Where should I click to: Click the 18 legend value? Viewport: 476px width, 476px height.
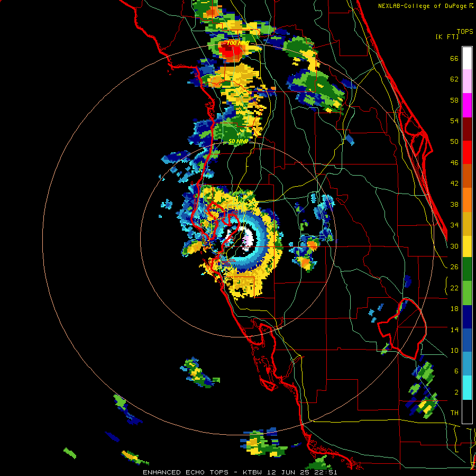click(454, 309)
